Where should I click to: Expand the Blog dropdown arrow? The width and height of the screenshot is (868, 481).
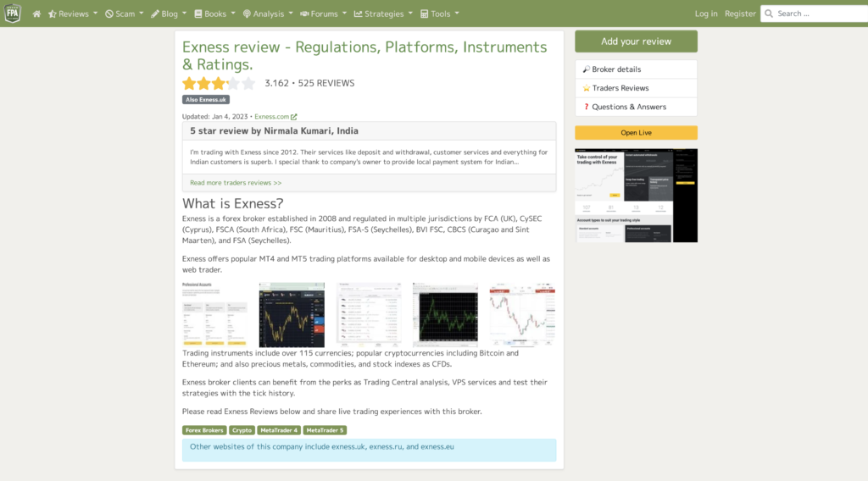[184, 14]
